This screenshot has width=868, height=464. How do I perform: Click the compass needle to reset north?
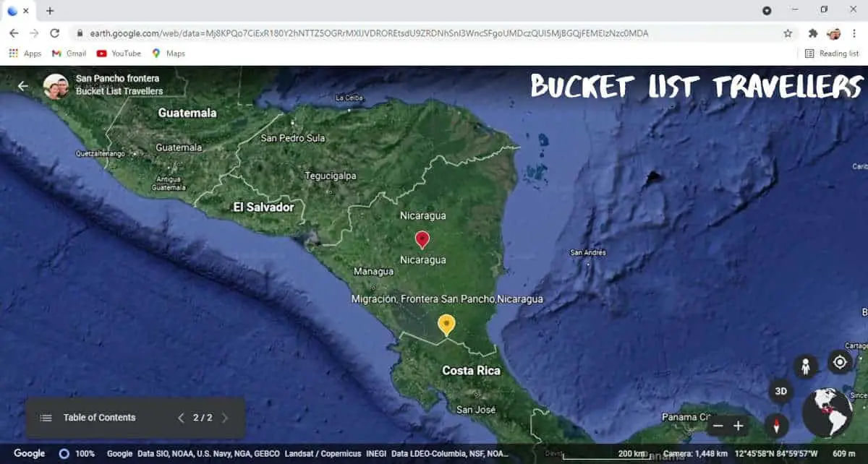[x=777, y=426]
